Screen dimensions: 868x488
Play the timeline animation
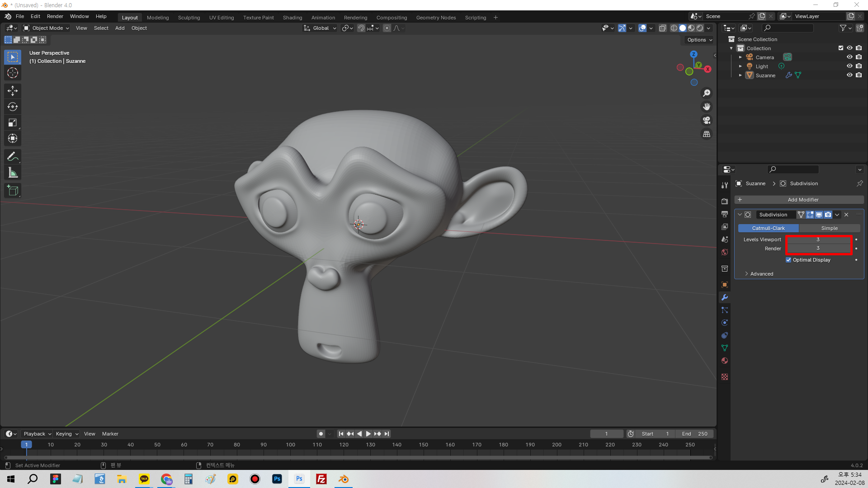(368, 434)
